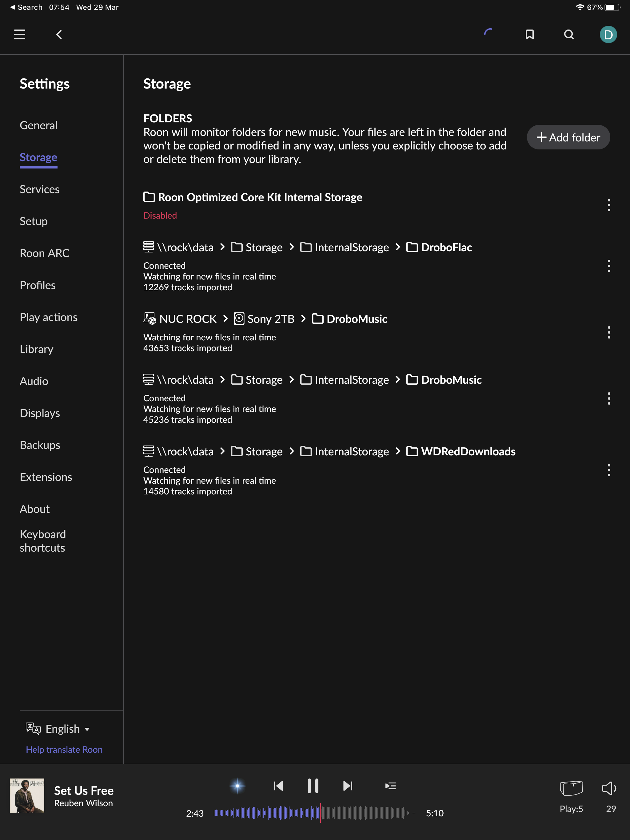630x840 pixels.
Task: Seek within the track waveform bar
Action: click(x=315, y=813)
